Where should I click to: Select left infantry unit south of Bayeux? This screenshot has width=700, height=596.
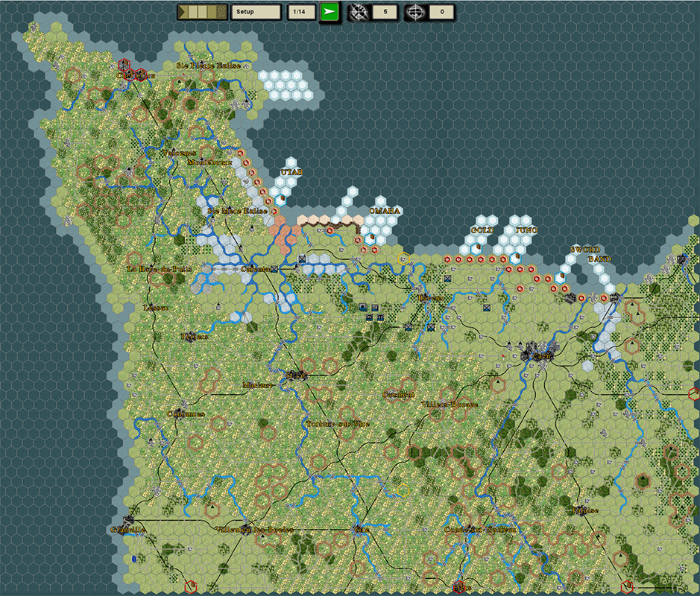[409, 327]
